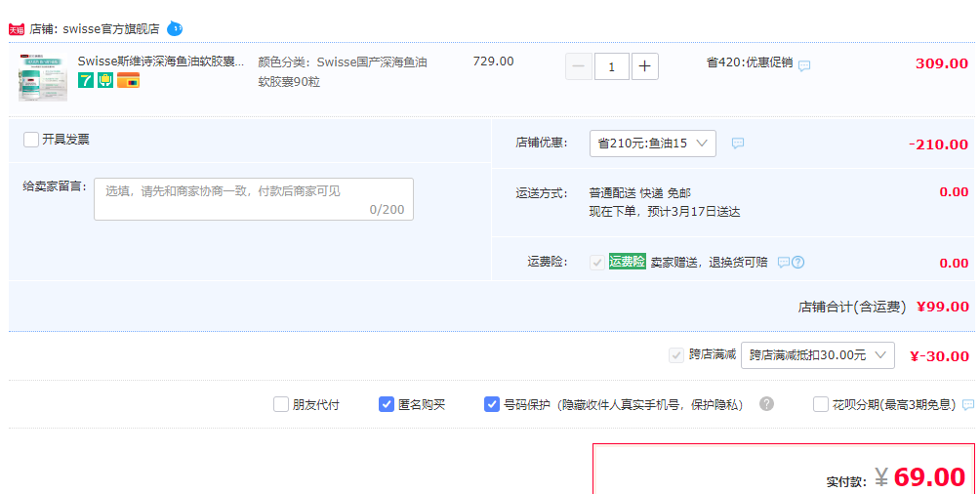The image size is (980, 494).
Task: Open the blue Wangwang chat icon
Action: point(175,28)
